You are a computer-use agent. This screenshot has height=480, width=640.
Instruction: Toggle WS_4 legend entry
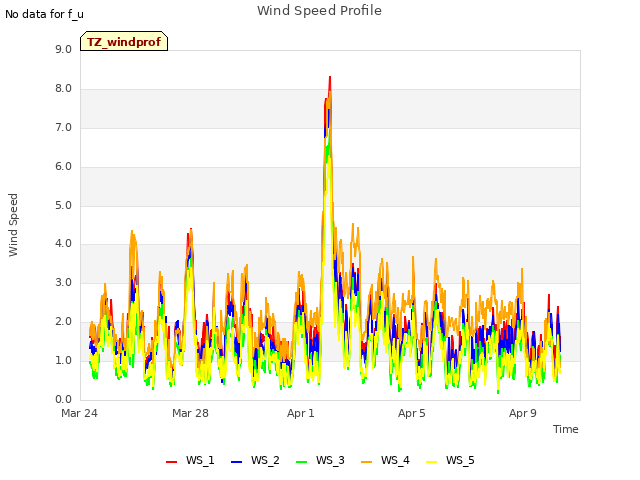(x=385, y=460)
